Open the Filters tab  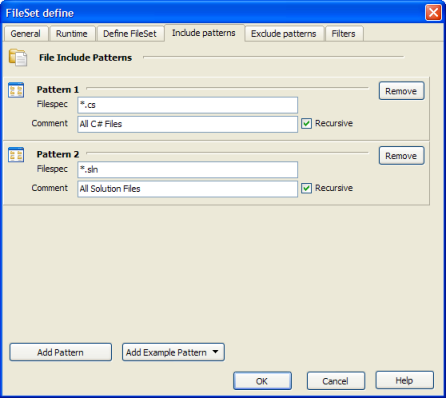(x=343, y=34)
